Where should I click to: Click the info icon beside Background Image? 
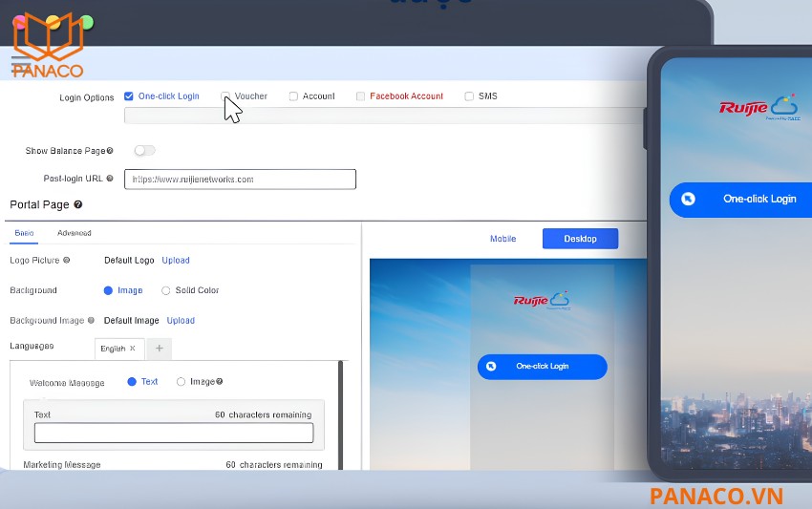coord(91,320)
